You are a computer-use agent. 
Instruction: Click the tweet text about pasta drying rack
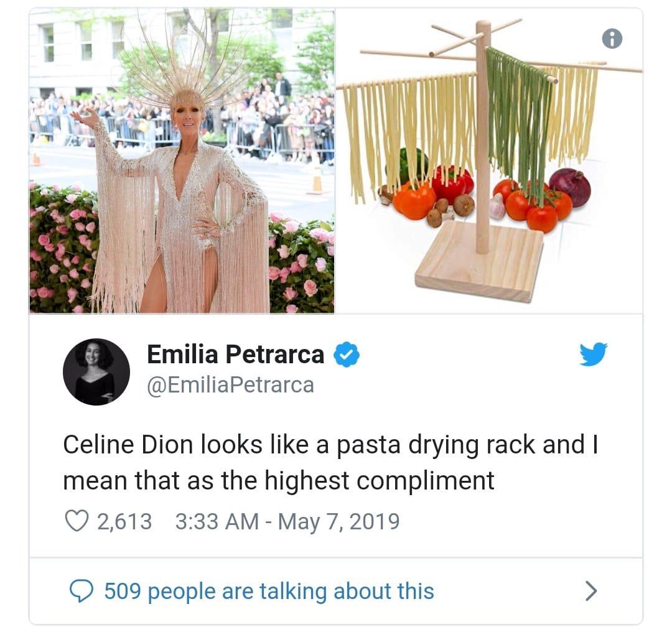coord(330,462)
